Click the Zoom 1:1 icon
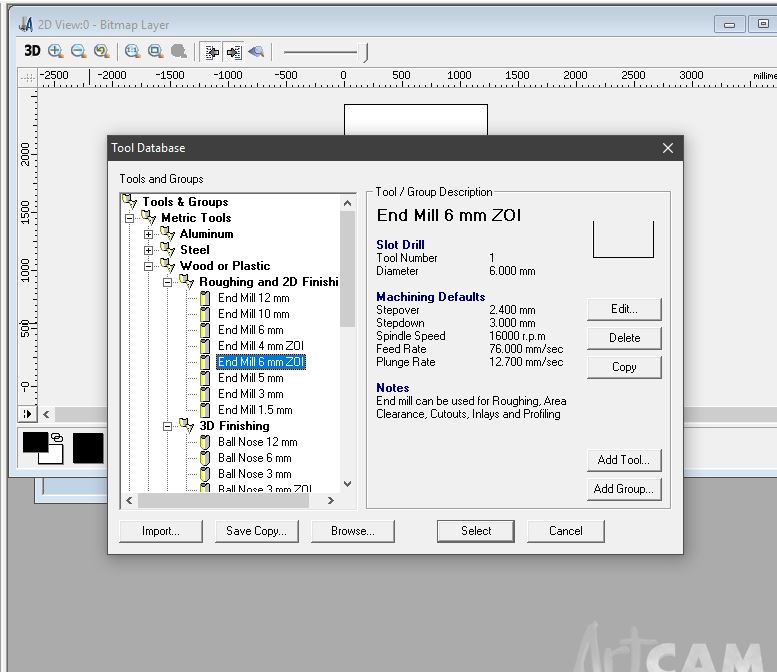The image size is (777, 672). (x=132, y=51)
